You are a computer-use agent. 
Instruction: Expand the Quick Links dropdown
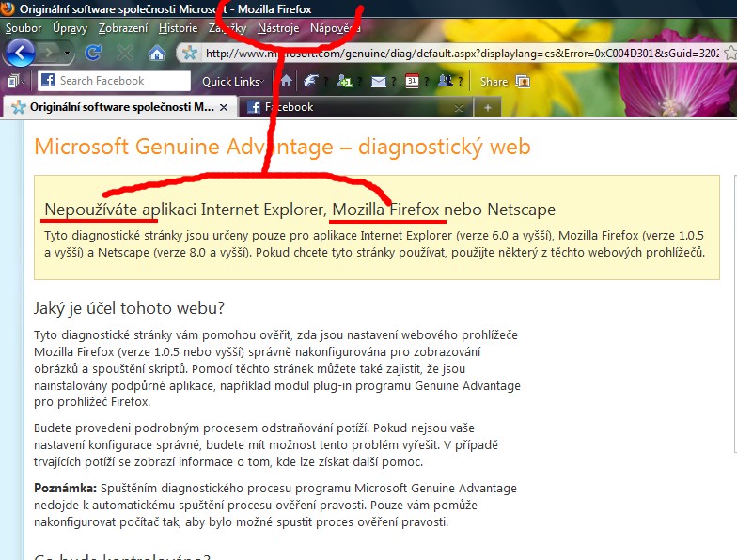point(233,81)
